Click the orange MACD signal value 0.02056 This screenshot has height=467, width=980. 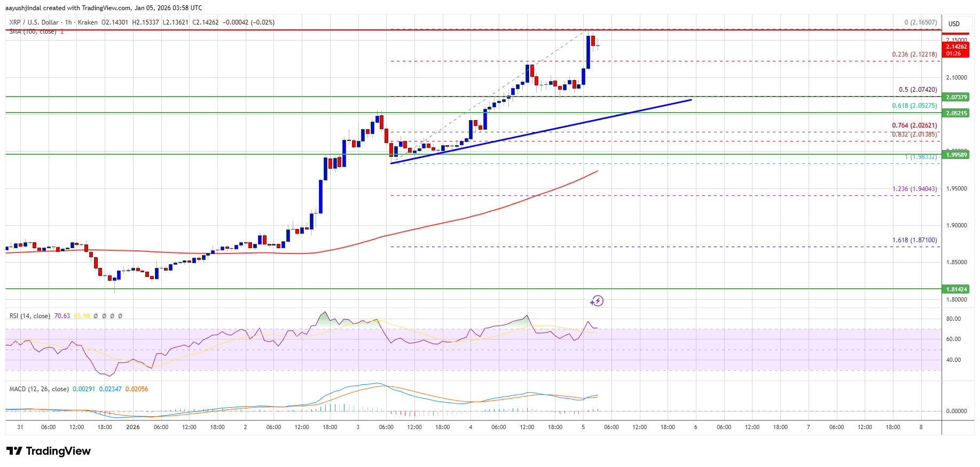click(137, 389)
